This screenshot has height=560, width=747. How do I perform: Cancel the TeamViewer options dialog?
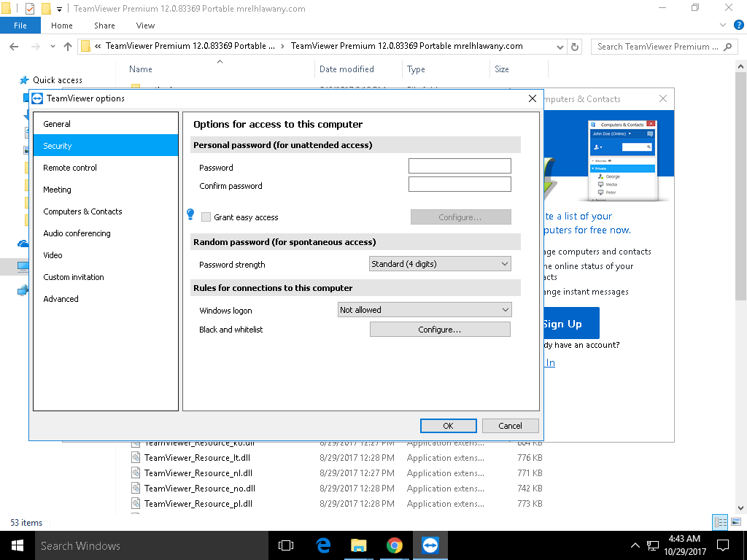pyautogui.click(x=510, y=426)
